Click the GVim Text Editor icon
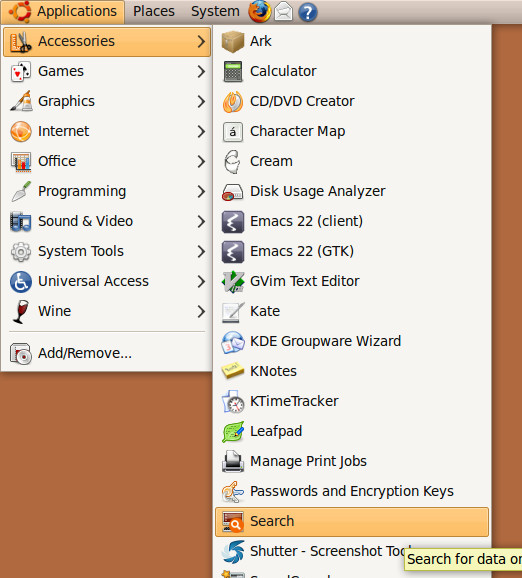Viewport: 522px width, 578px height. [233, 282]
